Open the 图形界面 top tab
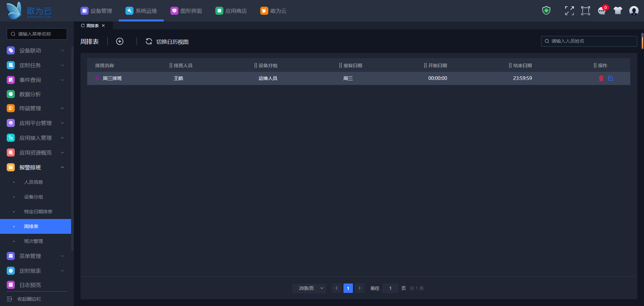Image resolution: width=644 pixels, height=306 pixels. click(x=186, y=11)
